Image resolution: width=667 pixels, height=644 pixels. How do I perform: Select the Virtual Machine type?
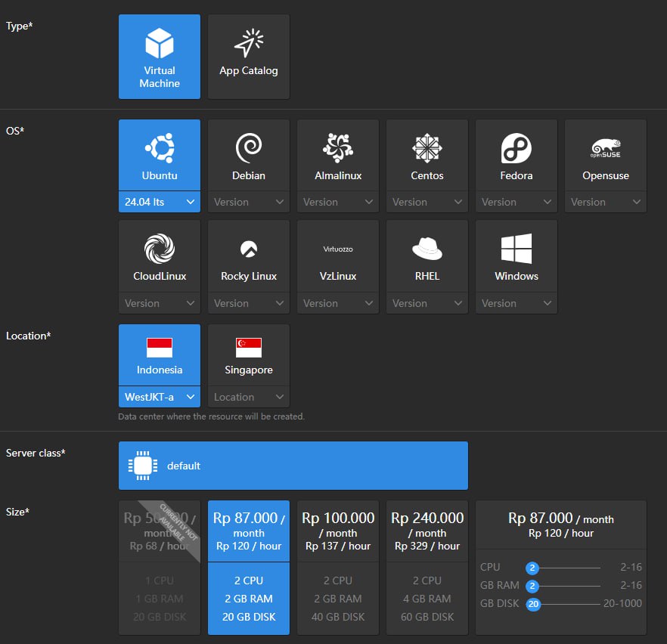(x=160, y=57)
